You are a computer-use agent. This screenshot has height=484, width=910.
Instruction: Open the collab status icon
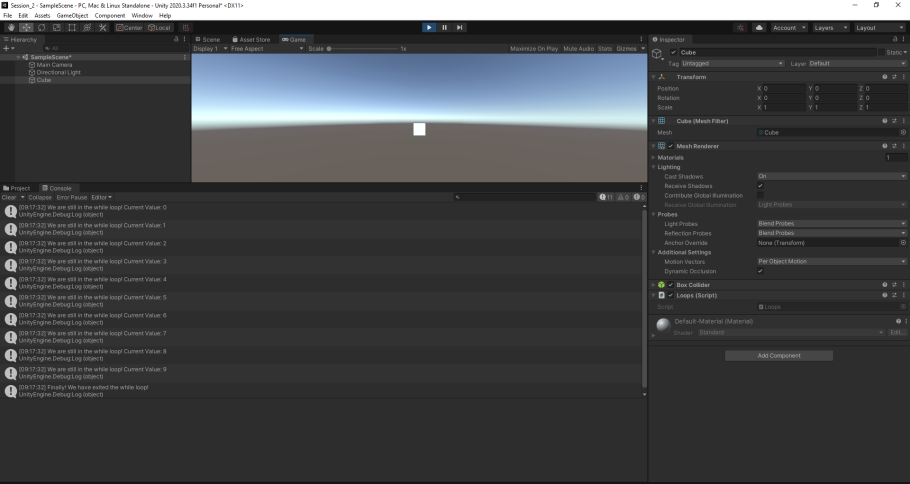coord(741,27)
